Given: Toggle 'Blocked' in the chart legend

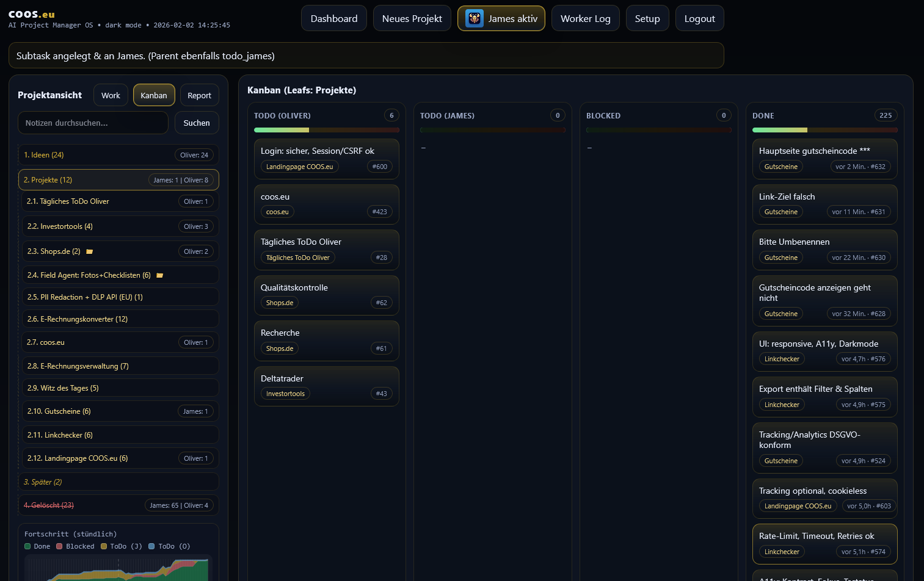Looking at the screenshot, I should pyautogui.click(x=76, y=546).
